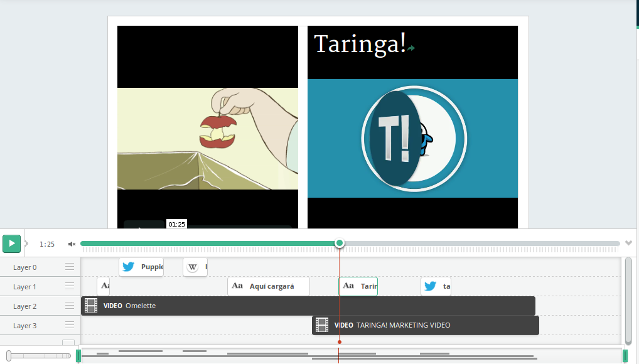Select the 'Aquí cargará' text event
This screenshot has width=639, height=364.
pyautogui.click(x=269, y=286)
